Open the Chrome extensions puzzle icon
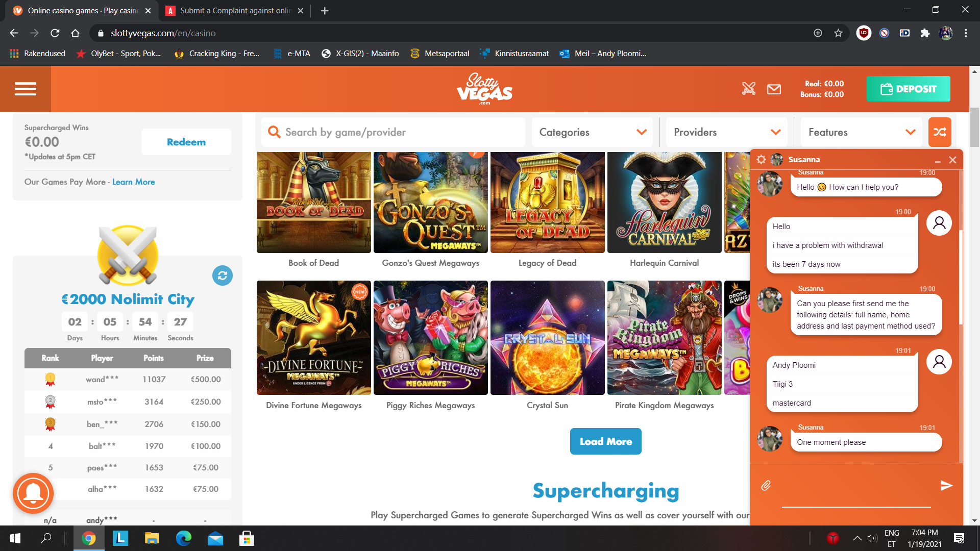 (x=925, y=33)
